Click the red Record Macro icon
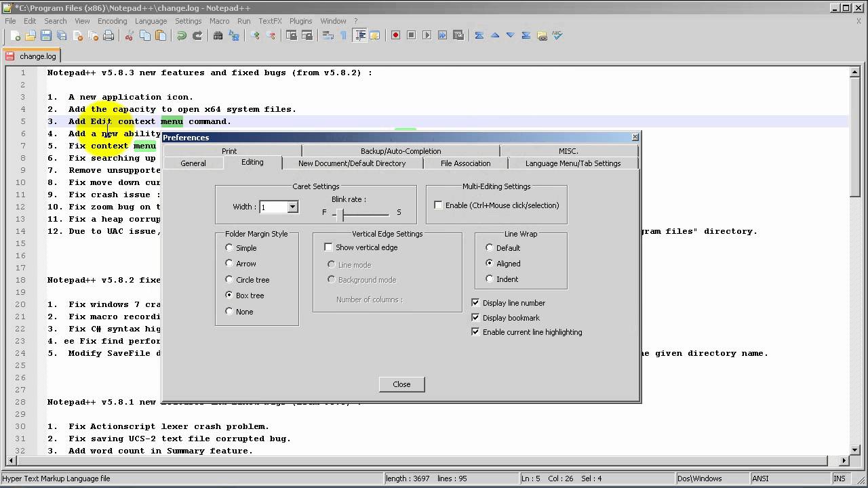Viewport: 868px width, 488px height. (395, 35)
